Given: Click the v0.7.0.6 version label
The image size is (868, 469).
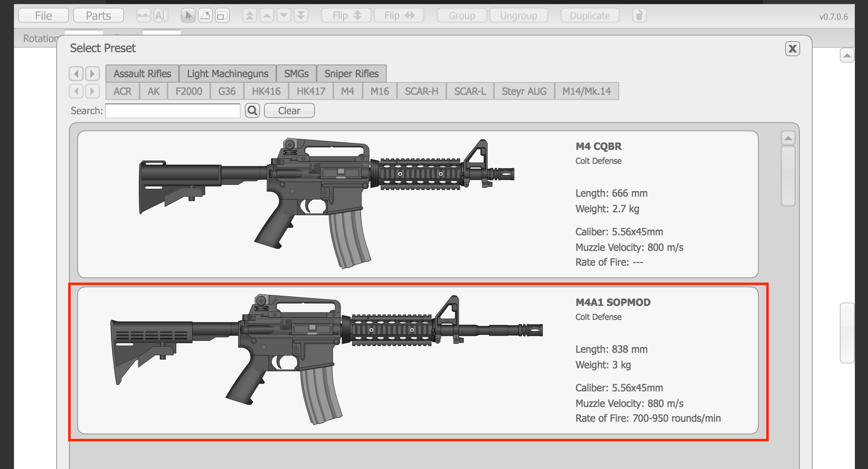Looking at the screenshot, I should click(x=834, y=17).
